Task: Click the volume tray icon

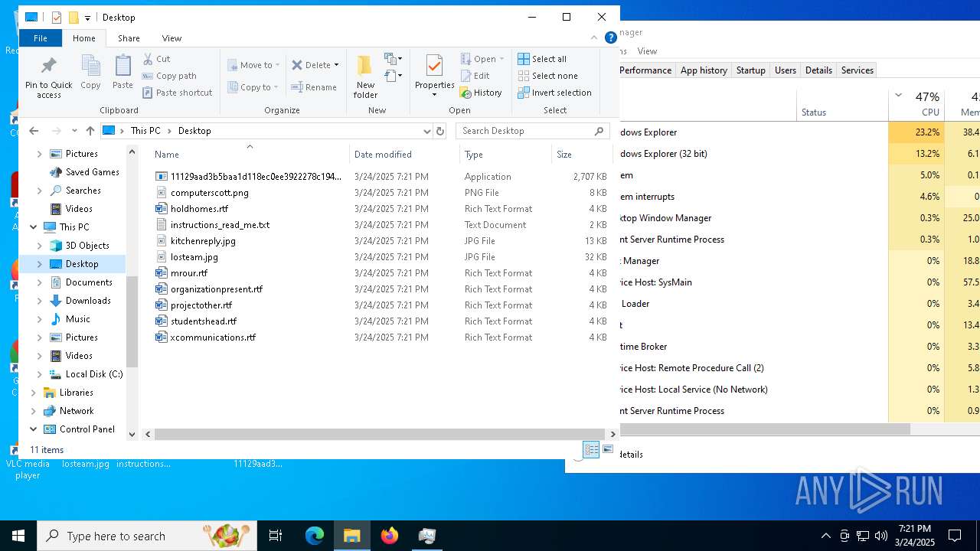Action: (881, 536)
